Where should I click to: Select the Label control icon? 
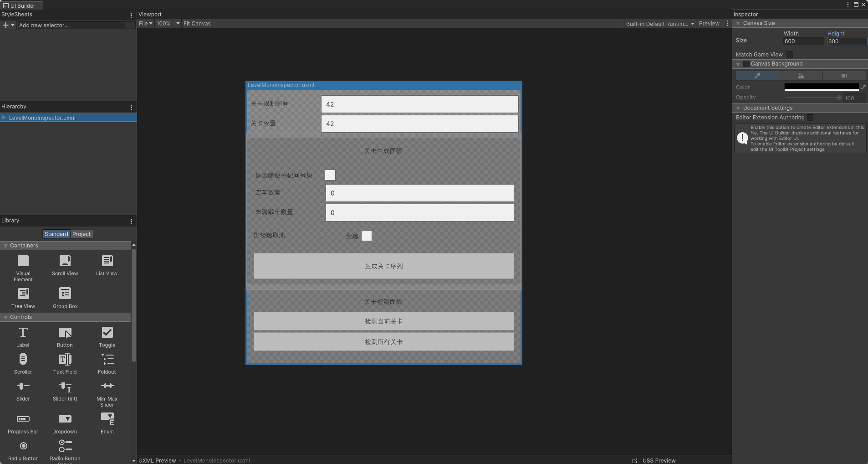coord(23,333)
